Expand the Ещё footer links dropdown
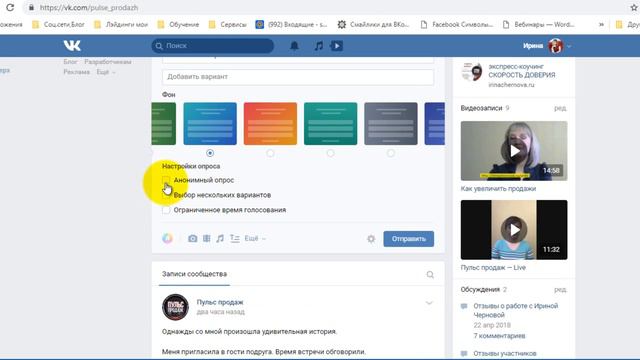Viewport: 640px width, 360px height. (x=106, y=72)
